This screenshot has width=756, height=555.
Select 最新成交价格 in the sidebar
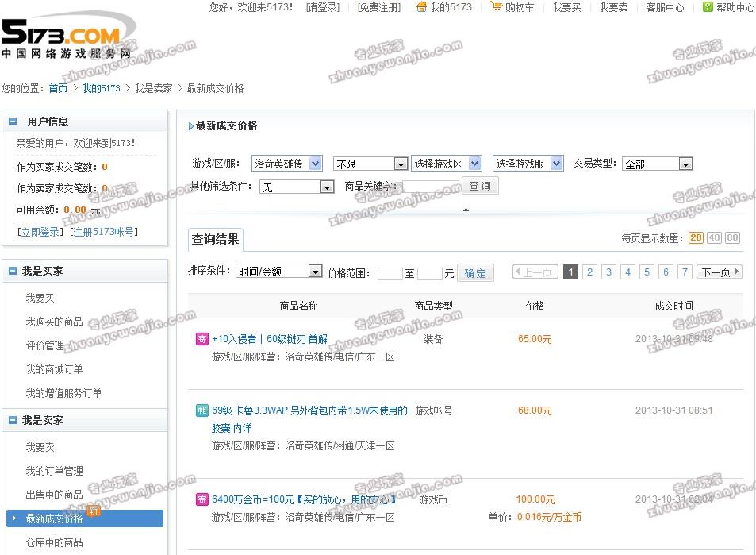point(85,518)
